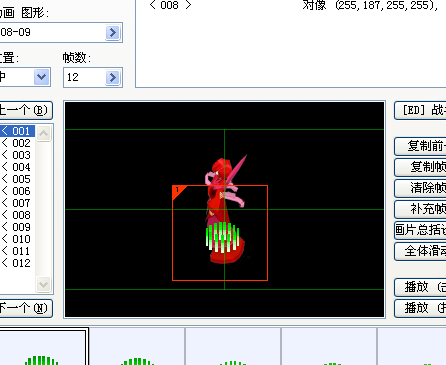Select frame 011 in the frame list
446x365 pixels.
coord(17,251)
